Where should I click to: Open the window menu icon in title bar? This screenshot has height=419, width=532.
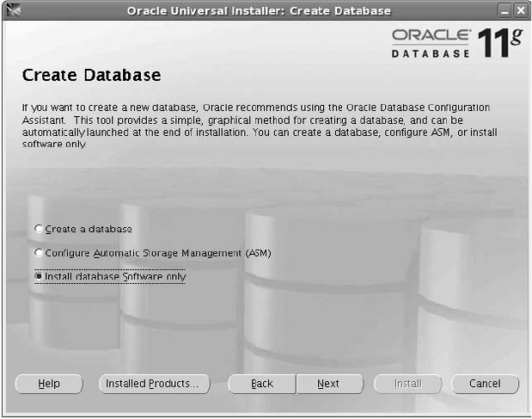tap(13, 10)
